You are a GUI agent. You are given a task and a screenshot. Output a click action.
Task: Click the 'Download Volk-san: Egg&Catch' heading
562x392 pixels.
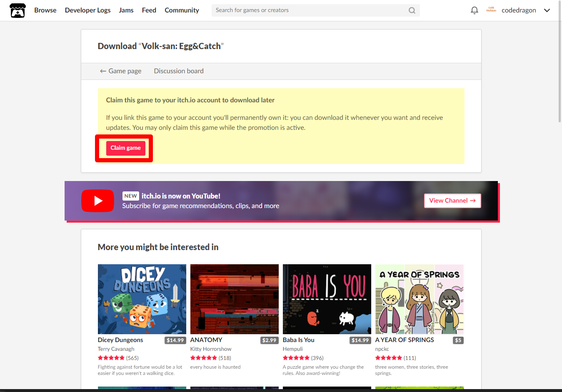point(160,46)
